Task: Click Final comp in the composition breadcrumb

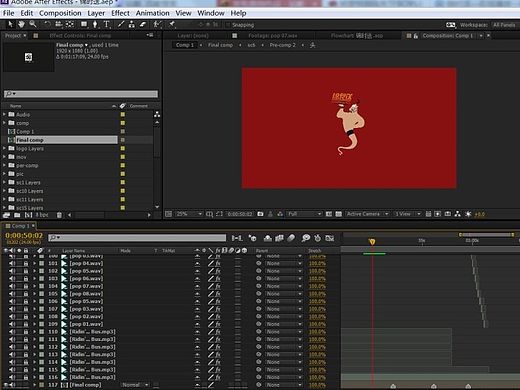Action: [x=220, y=45]
